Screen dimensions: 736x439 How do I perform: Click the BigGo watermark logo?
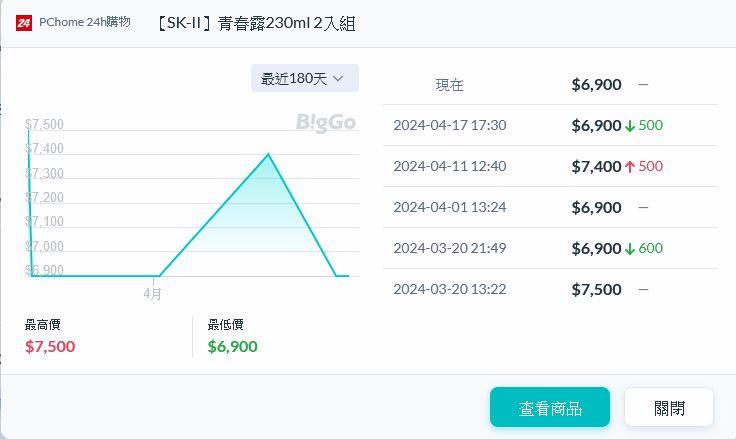click(326, 122)
